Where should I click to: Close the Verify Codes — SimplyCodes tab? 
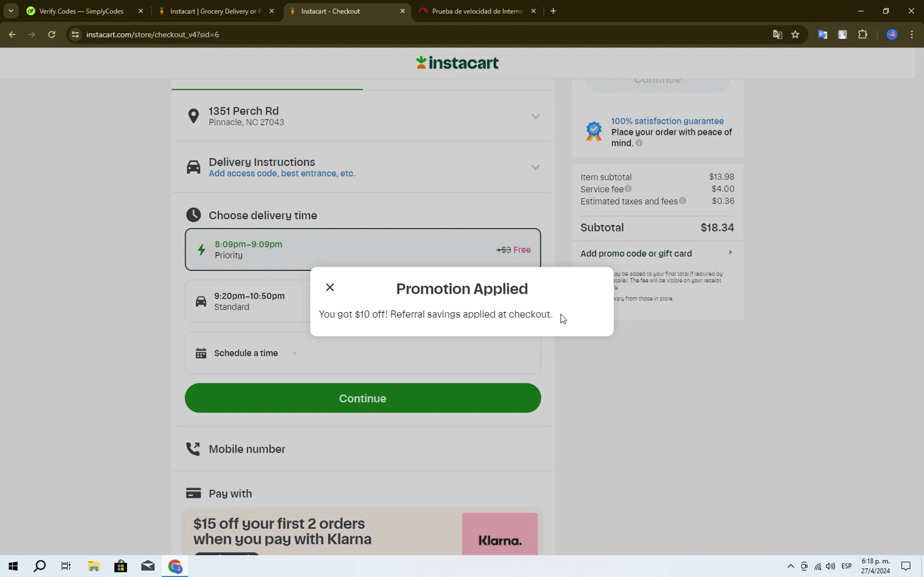pyautogui.click(x=140, y=11)
